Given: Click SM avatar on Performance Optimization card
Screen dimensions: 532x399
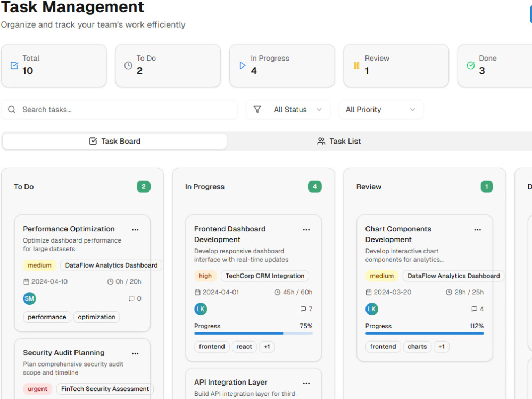Looking at the screenshot, I should click(x=29, y=298).
